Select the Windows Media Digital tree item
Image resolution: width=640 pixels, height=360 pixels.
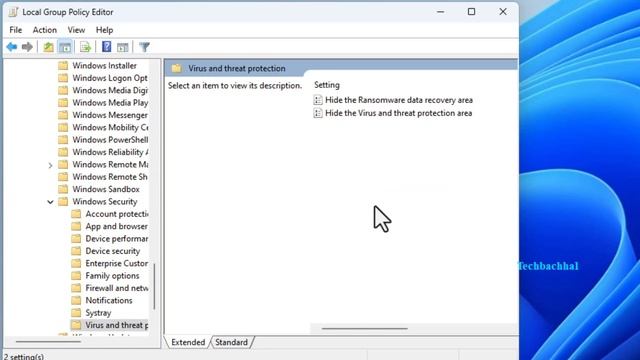(x=110, y=90)
